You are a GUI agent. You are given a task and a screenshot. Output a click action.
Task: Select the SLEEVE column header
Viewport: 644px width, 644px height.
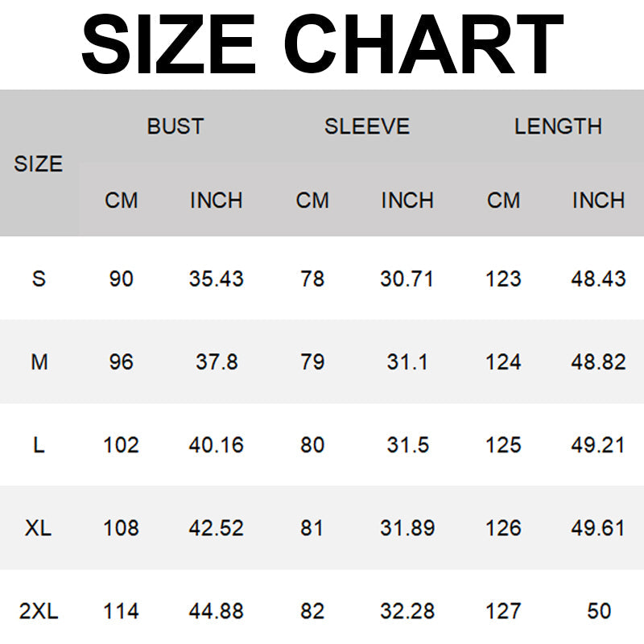pyautogui.click(x=367, y=126)
